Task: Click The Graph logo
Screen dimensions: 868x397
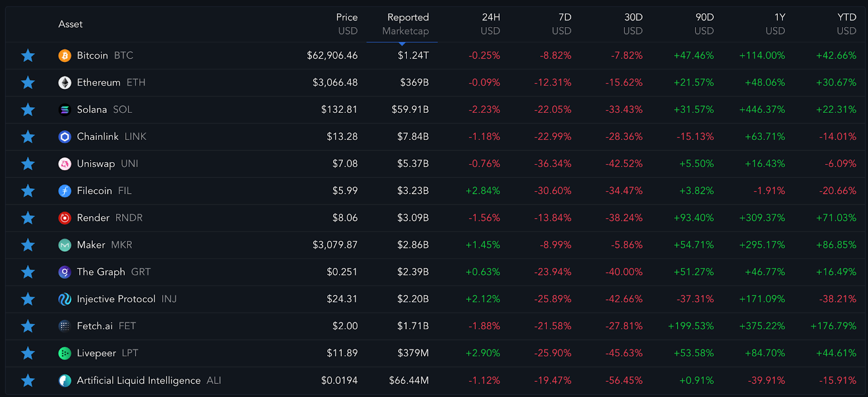Action: tap(65, 272)
